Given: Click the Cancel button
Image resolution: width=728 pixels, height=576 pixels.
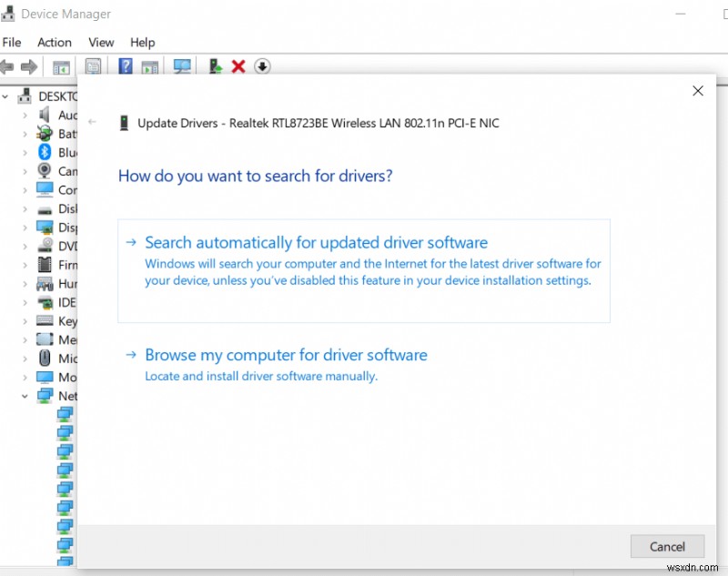Looking at the screenshot, I should click(x=667, y=546).
